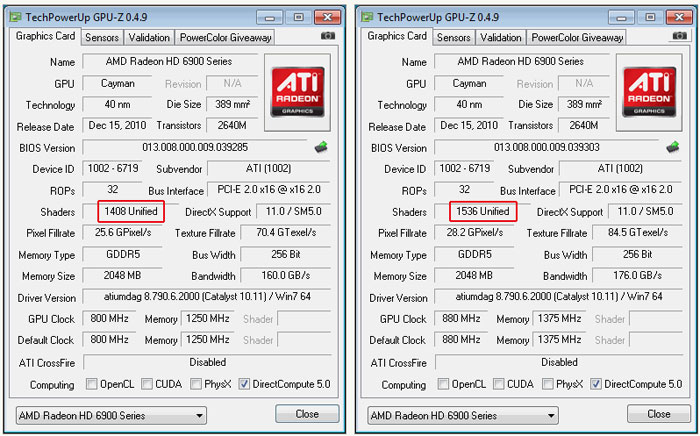Open PowerColor Giveaway tab in right window
Screen dimensions: 700x436
coord(577,38)
